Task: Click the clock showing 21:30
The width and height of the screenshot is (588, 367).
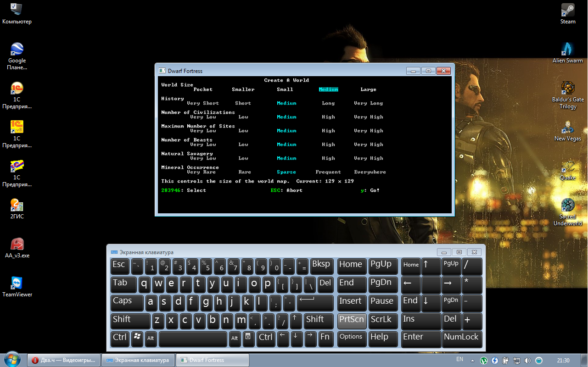Action: point(563,361)
